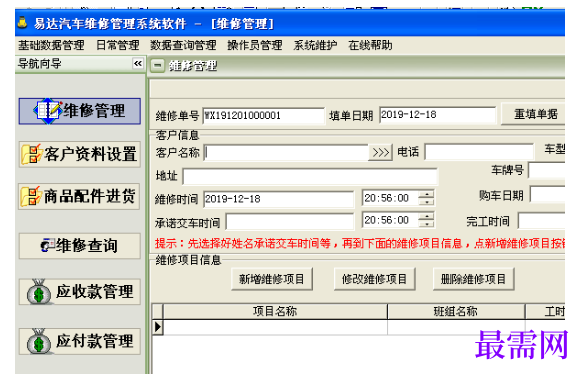Viewport: 587px width, 376px height.
Task: Click the 商品配件进货 folder icon
Action: [x=31, y=196]
